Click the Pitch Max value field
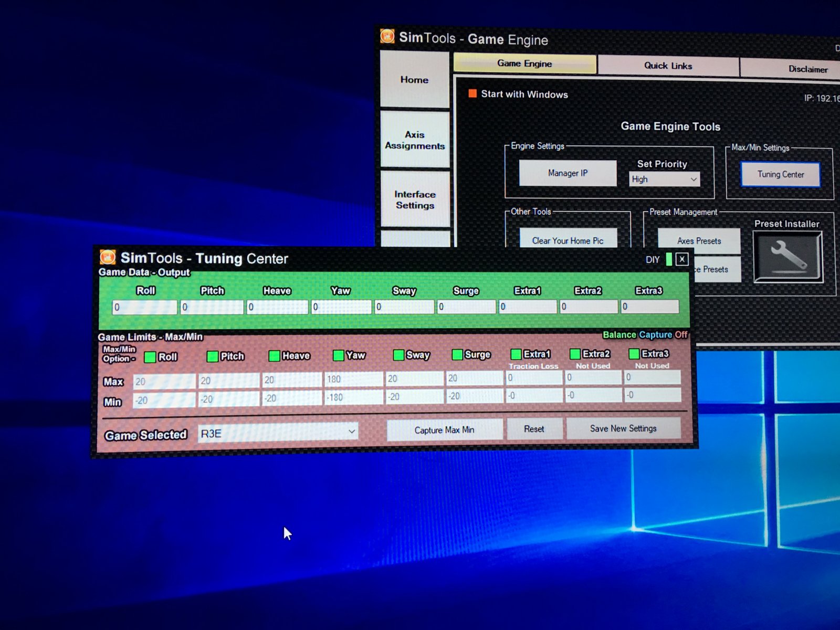Viewport: 840px width, 630px height. pos(228,380)
